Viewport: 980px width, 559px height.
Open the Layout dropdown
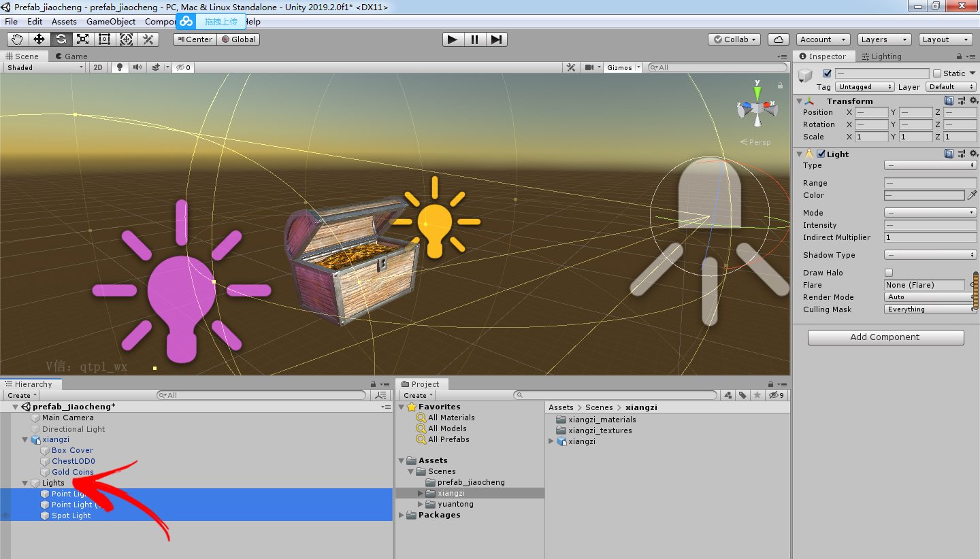(945, 39)
